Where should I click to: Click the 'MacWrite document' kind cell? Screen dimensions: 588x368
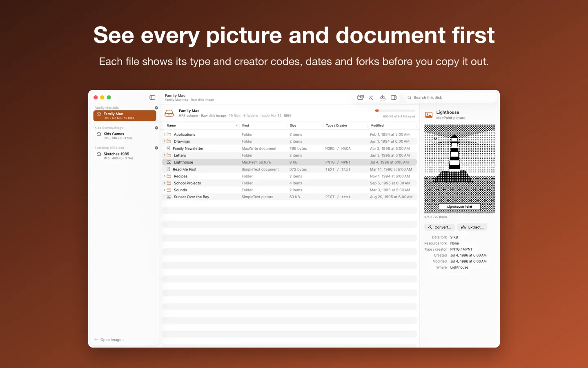click(259, 148)
